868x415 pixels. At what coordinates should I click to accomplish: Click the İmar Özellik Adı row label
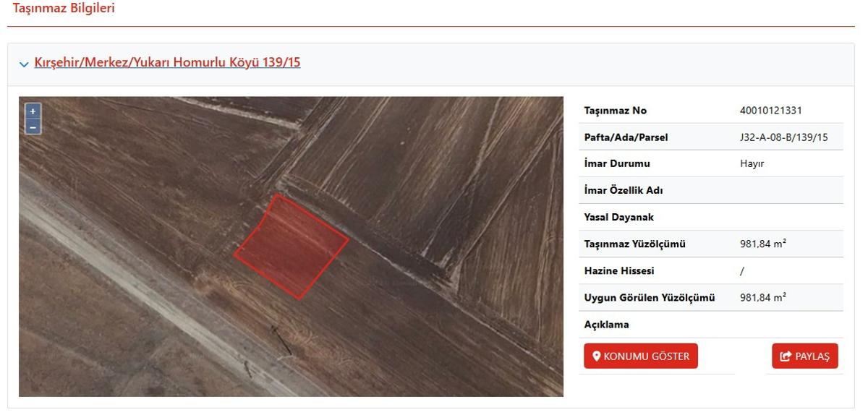point(623,191)
